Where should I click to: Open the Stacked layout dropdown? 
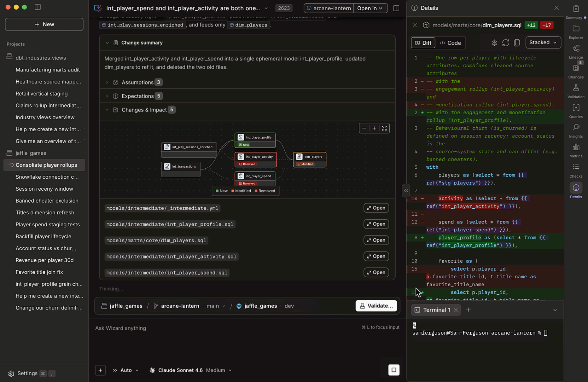tap(543, 42)
